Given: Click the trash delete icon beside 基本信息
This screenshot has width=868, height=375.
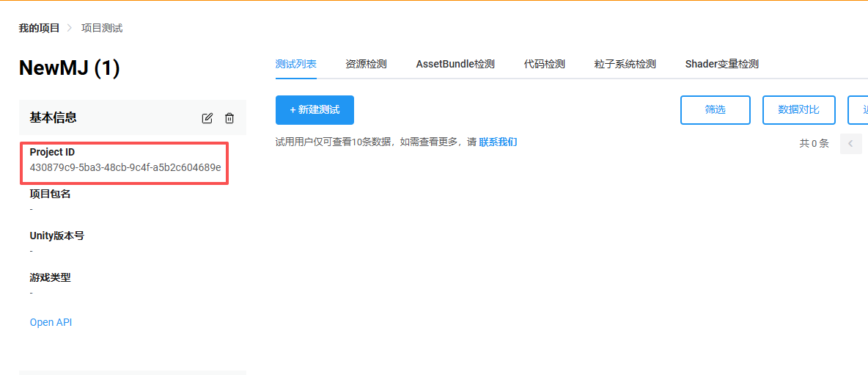Looking at the screenshot, I should (x=229, y=118).
